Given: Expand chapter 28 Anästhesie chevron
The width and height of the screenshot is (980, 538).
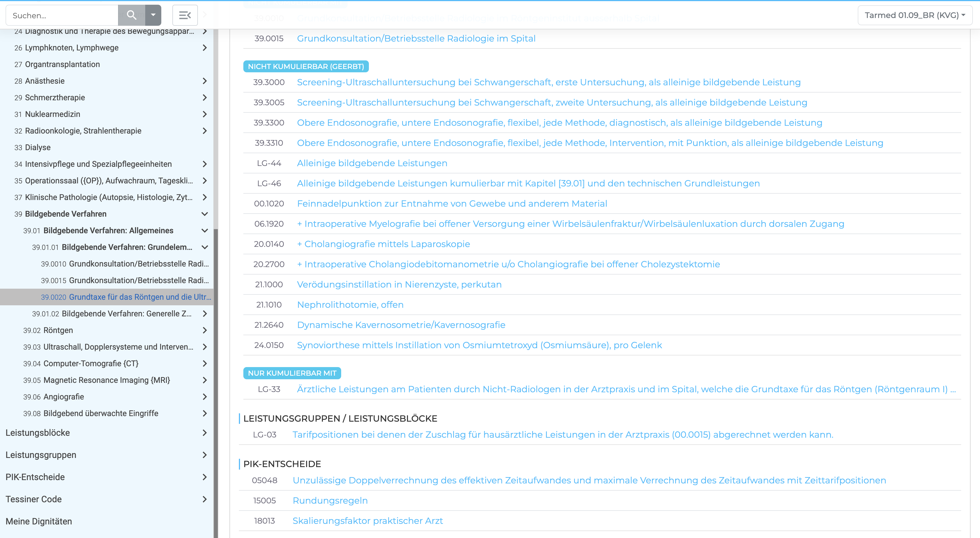Looking at the screenshot, I should (x=205, y=81).
